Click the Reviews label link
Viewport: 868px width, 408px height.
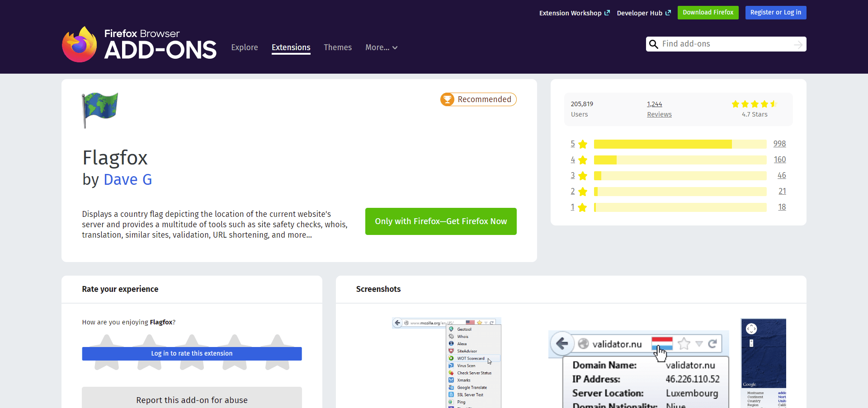659,115
